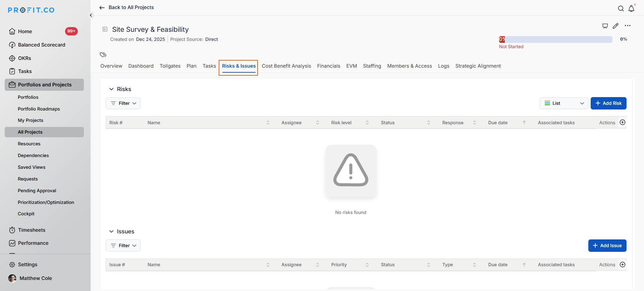Screen dimensions: 644x291
Task: Collapse the Issues section
Action: coord(111,231)
